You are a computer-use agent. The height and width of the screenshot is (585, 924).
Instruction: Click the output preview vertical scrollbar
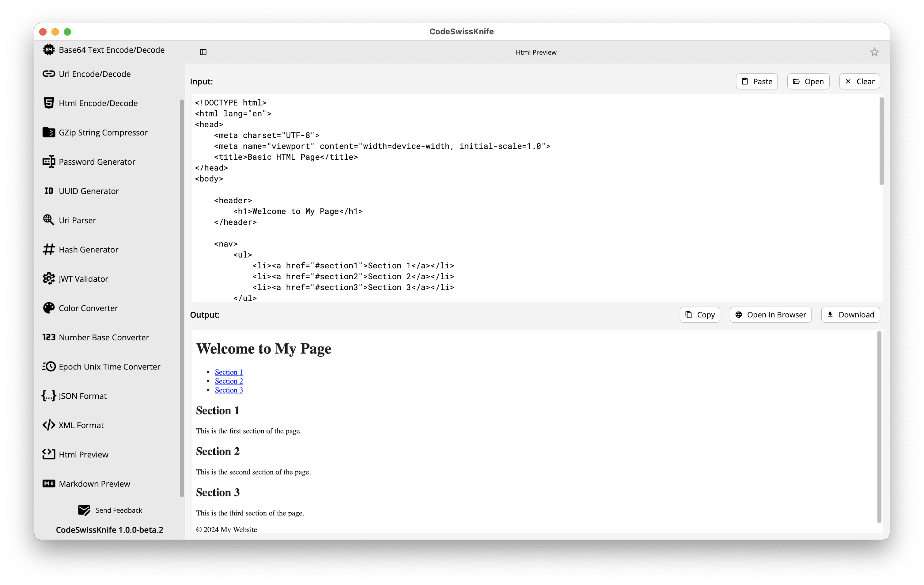pyautogui.click(x=879, y=427)
